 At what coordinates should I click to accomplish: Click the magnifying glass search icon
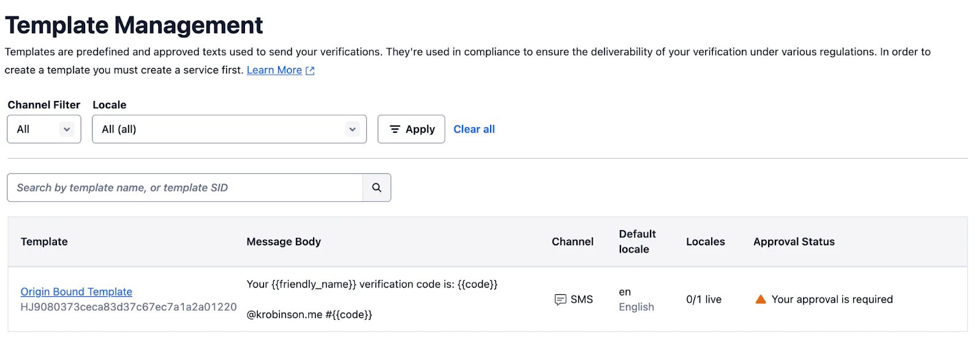pyautogui.click(x=377, y=188)
